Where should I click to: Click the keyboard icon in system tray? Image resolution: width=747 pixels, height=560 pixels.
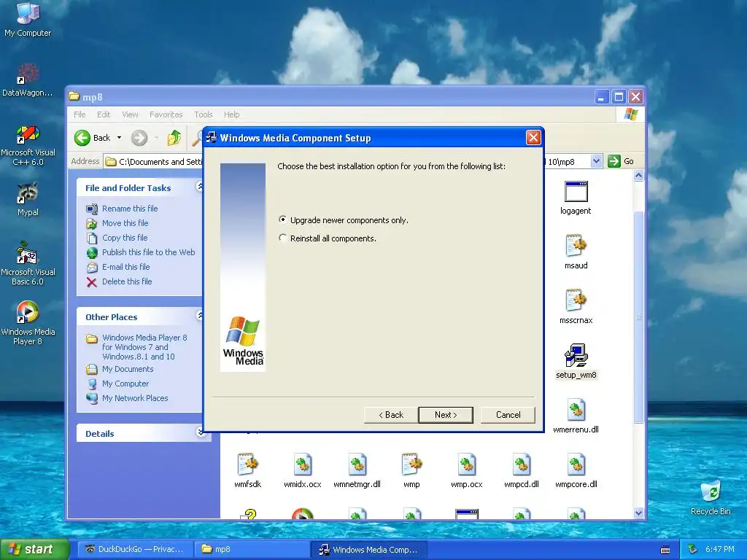[665, 550]
